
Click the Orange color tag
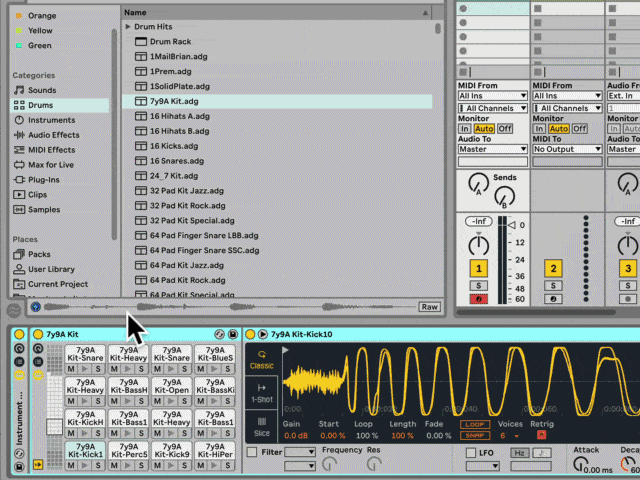point(42,16)
